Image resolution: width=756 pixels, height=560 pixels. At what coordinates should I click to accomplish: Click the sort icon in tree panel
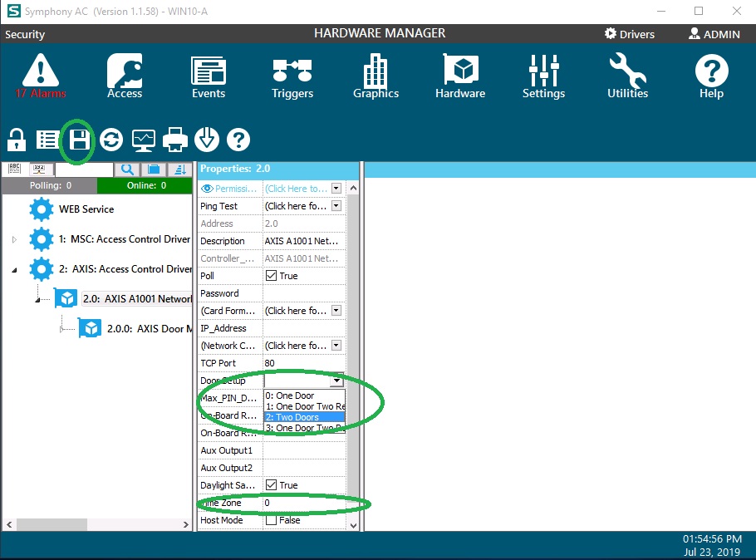[x=180, y=169]
